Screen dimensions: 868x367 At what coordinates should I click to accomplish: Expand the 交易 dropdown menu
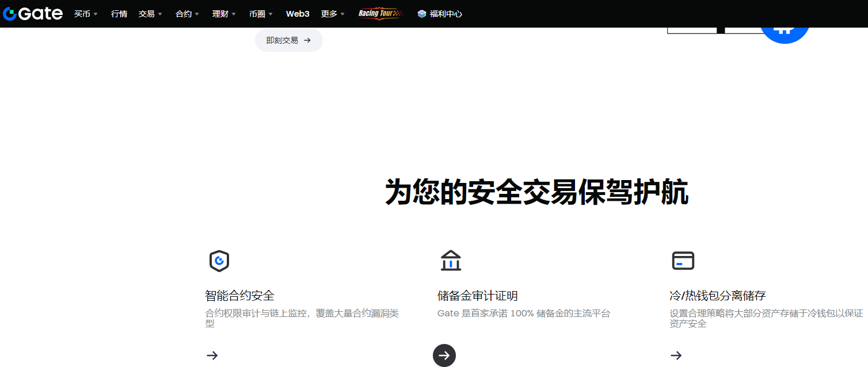tap(150, 14)
